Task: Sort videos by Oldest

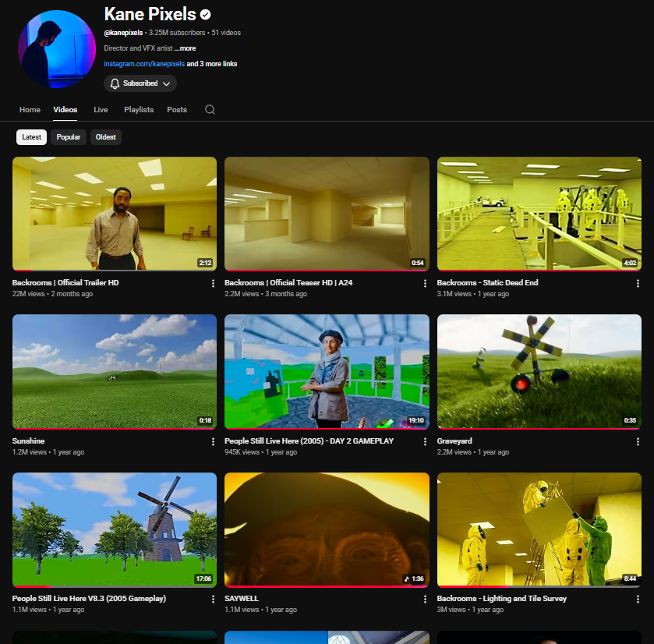Action: click(106, 137)
